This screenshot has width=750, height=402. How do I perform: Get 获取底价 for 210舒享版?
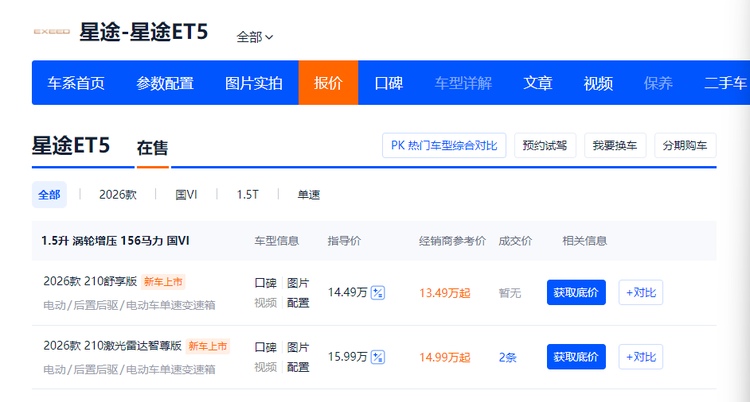[x=576, y=293]
